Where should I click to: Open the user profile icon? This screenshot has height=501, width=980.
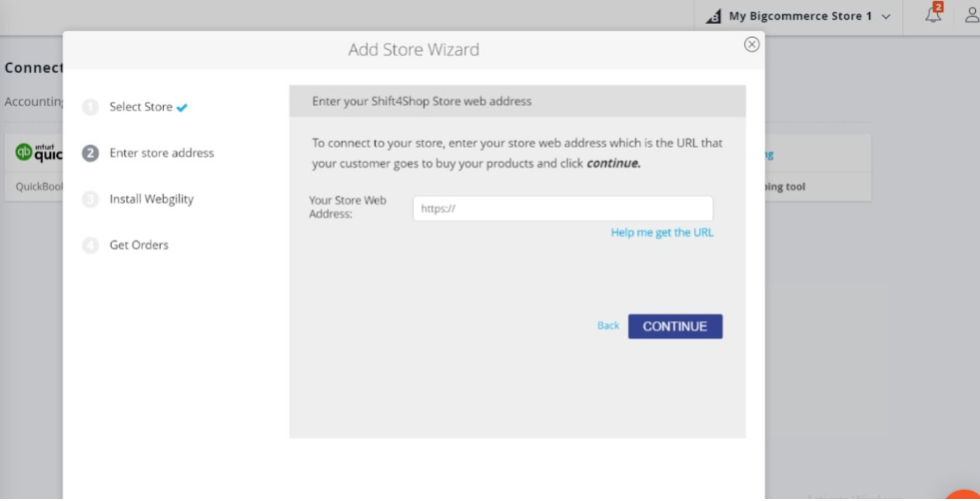tap(972, 16)
